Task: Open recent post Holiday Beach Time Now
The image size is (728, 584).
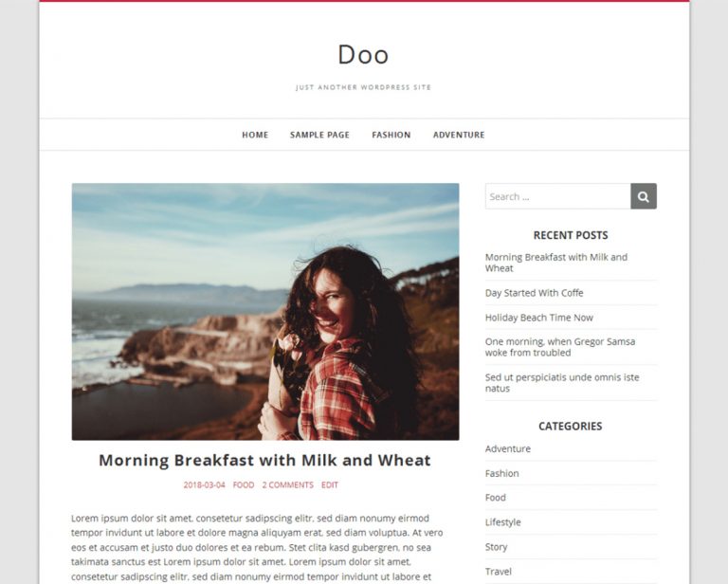Action: click(x=539, y=318)
